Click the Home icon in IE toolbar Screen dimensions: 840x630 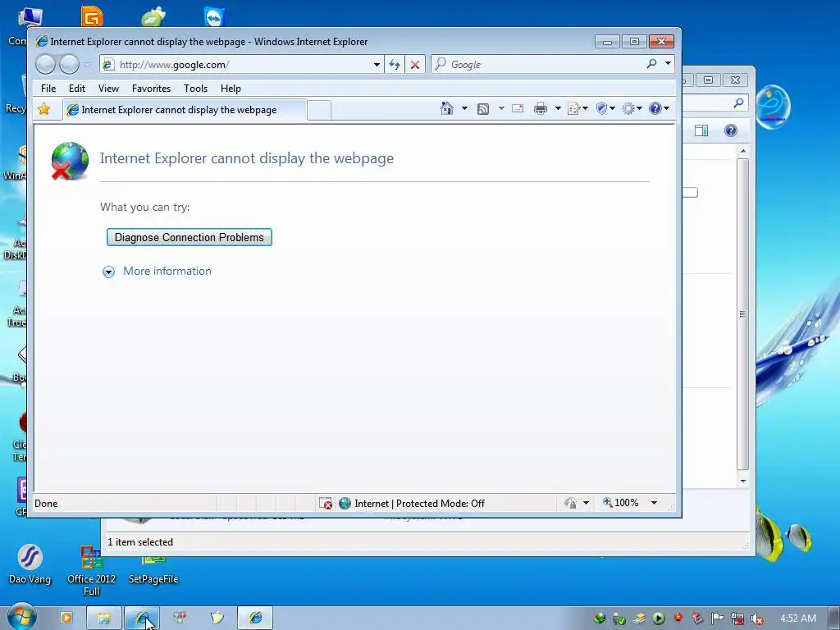coord(447,109)
